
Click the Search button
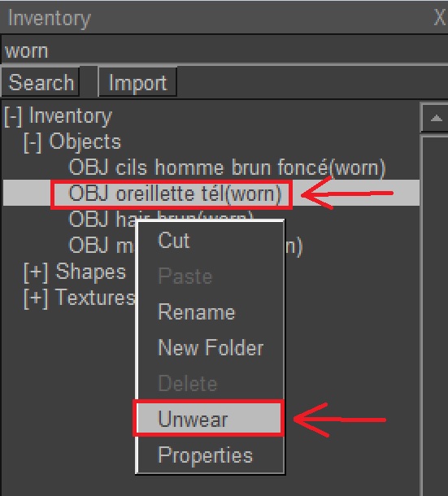pos(41,82)
